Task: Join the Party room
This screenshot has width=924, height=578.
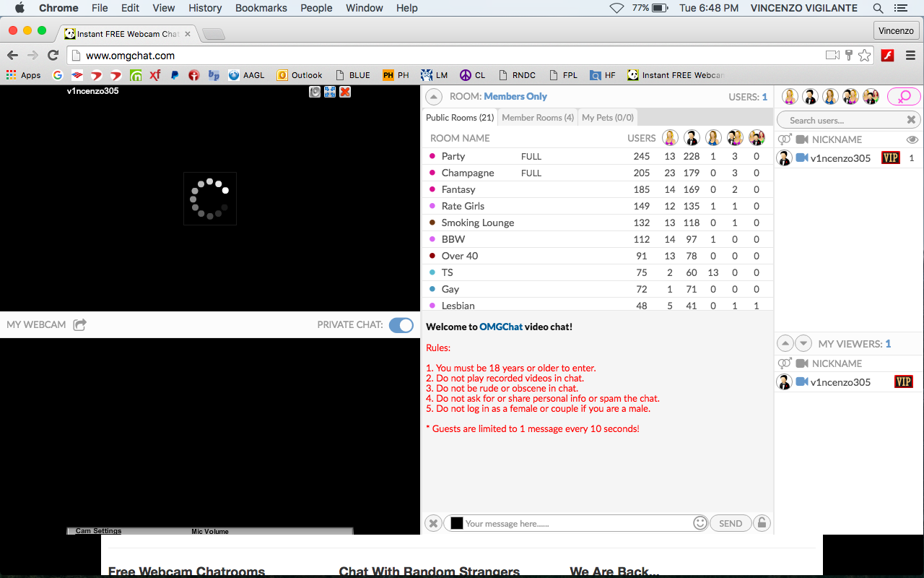Action: [x=597, y=156]
